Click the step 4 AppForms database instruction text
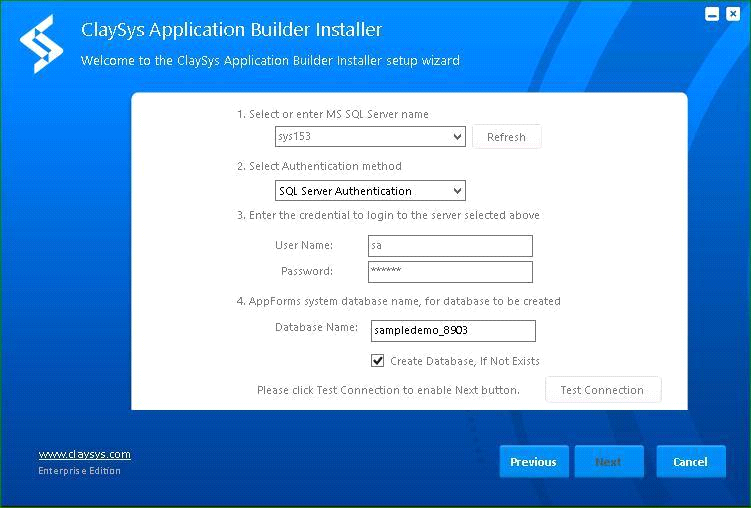 pos(398,301)
